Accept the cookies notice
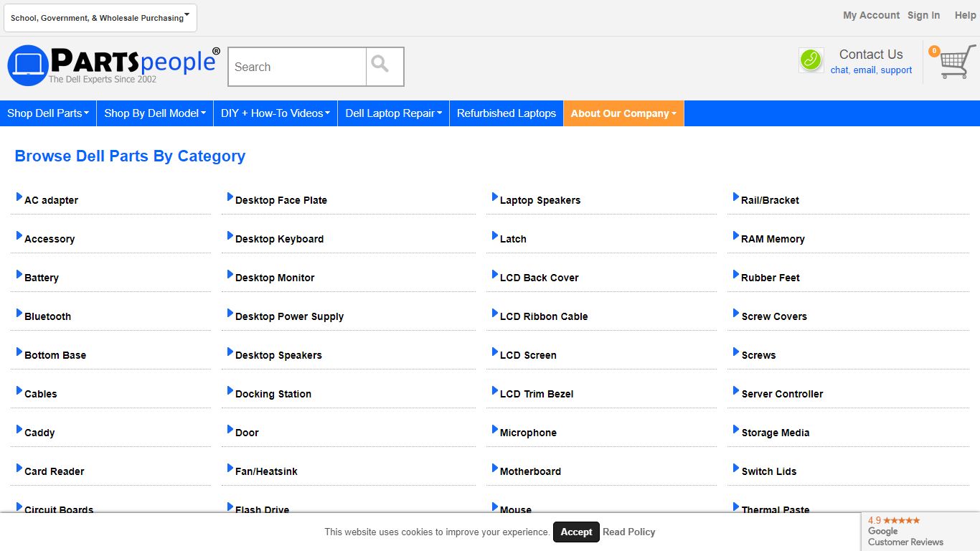980x551 pixels. click(576, 532)
